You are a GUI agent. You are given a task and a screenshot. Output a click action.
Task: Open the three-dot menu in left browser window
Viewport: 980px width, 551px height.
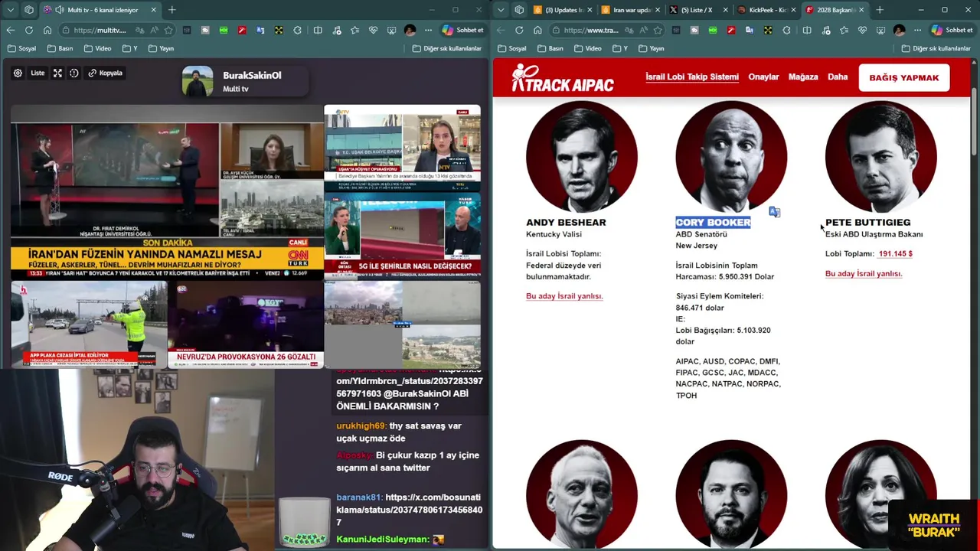pos(428,30)
